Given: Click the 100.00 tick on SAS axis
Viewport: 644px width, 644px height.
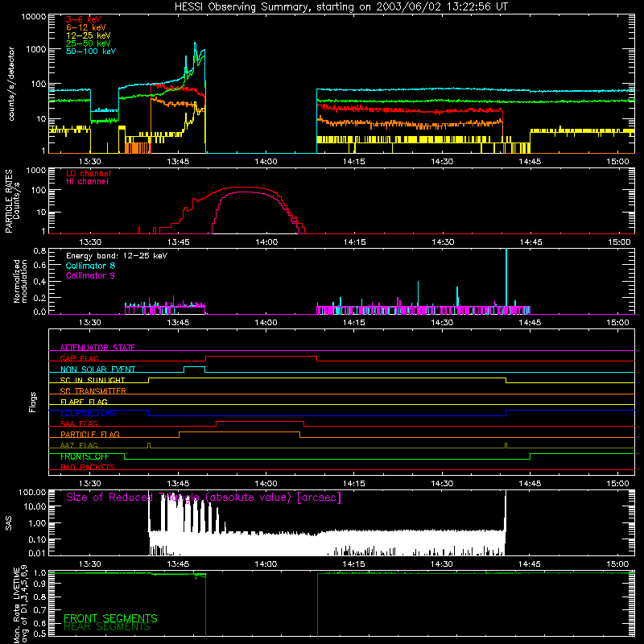Looking at the screenshot, I should click(x=32, y=493).
